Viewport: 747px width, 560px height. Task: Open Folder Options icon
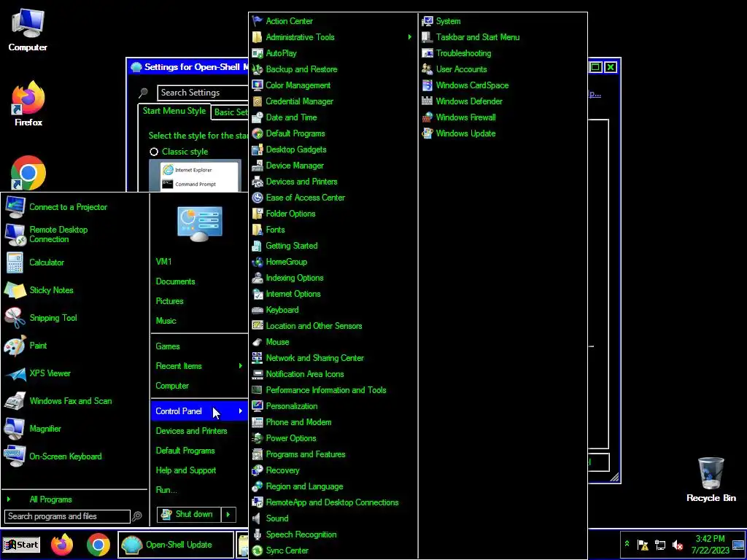[258, 214]
